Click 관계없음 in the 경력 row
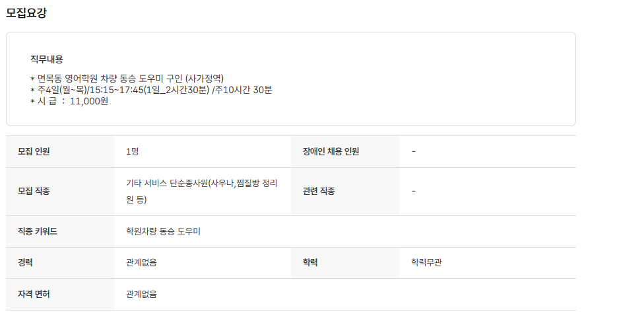The image size is (644, 329). click(141, 262)
